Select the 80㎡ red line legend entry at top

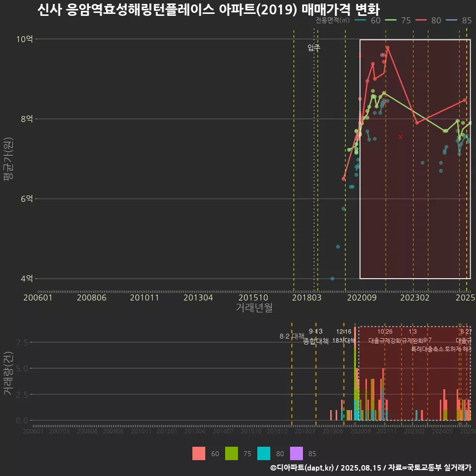[428, 20]
